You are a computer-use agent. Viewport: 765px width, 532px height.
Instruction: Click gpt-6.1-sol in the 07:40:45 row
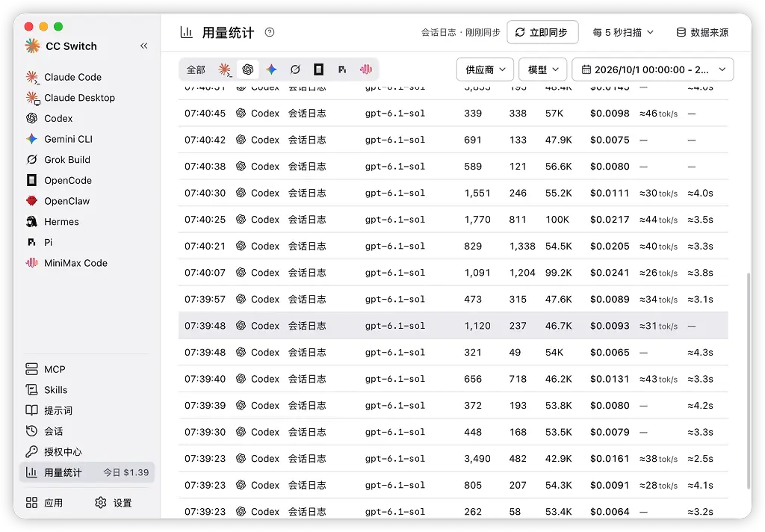[x=394, y=114]
